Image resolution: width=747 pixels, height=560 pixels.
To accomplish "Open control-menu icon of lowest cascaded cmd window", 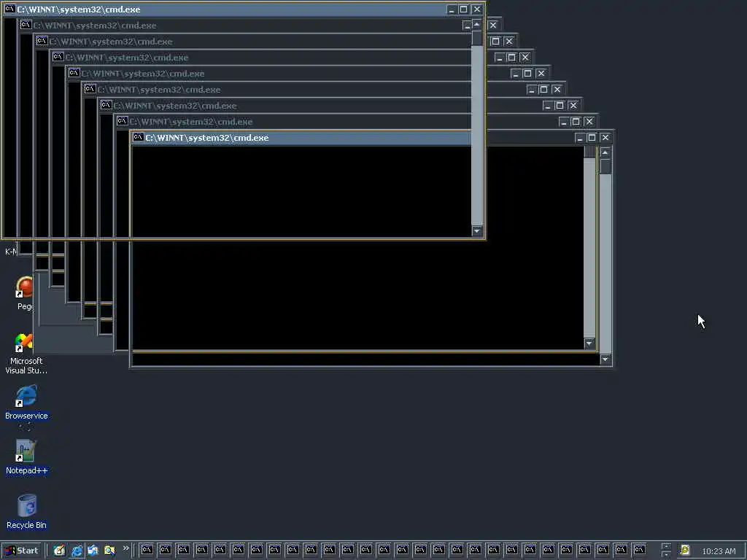I will coord(138,137).
